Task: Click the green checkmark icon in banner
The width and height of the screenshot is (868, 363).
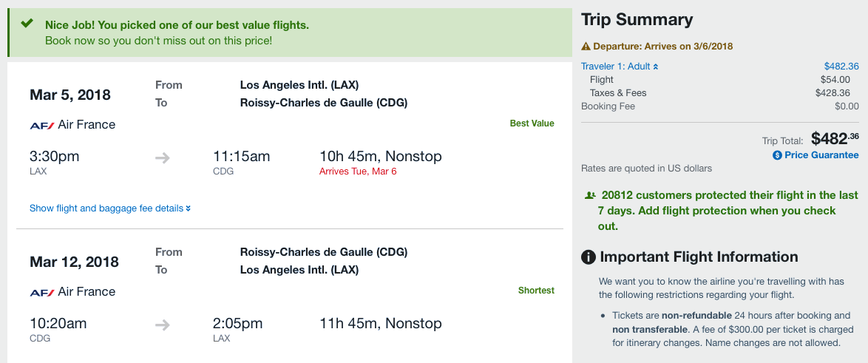Action: click(27, 24)
